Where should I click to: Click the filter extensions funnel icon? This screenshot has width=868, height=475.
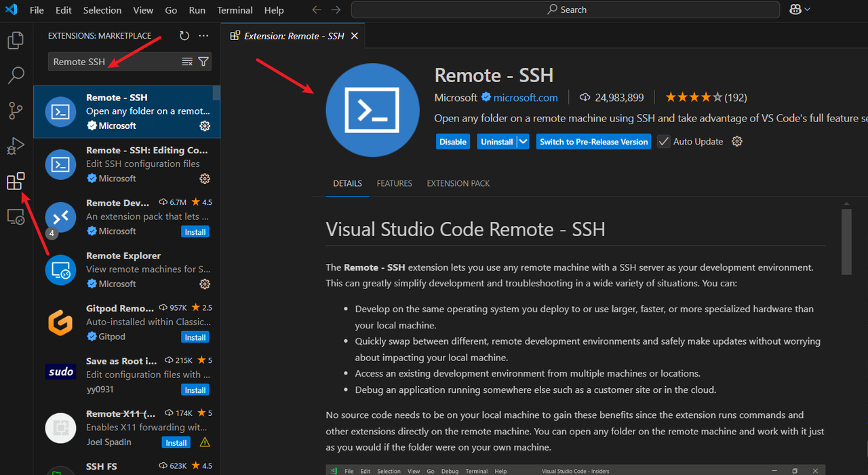coord(203,62)
